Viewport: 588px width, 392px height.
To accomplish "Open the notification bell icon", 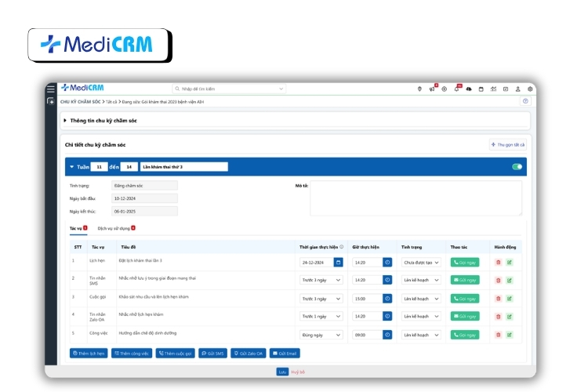I will point(456,89).
